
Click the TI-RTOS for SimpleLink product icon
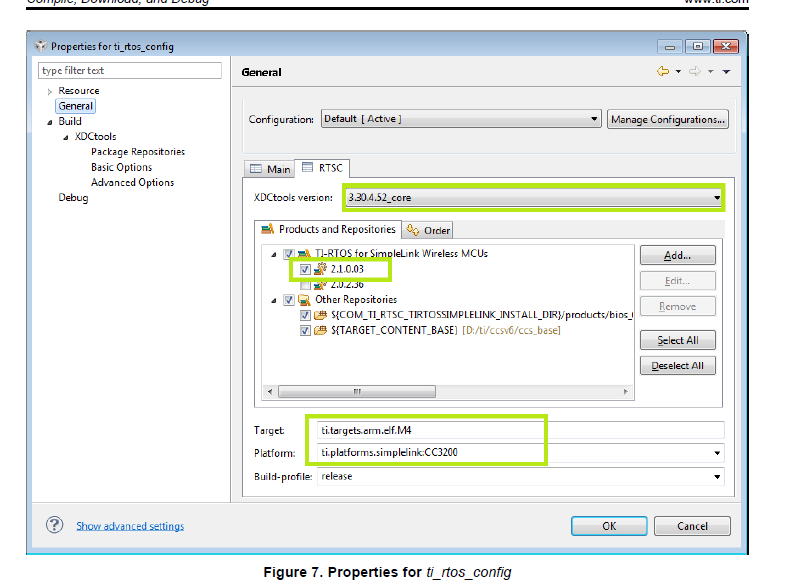(304, 253)
